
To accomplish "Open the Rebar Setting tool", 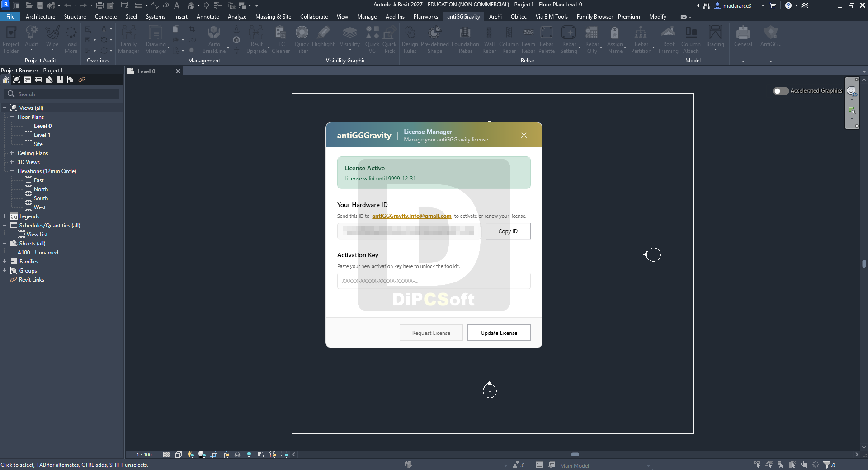I will (x=569, y=40).
